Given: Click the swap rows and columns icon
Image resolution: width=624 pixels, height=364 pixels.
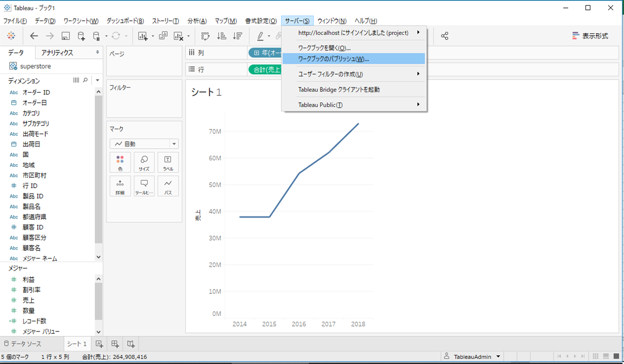Looking at the screenshot, I should pyautogui.click(x=206, y=36).
